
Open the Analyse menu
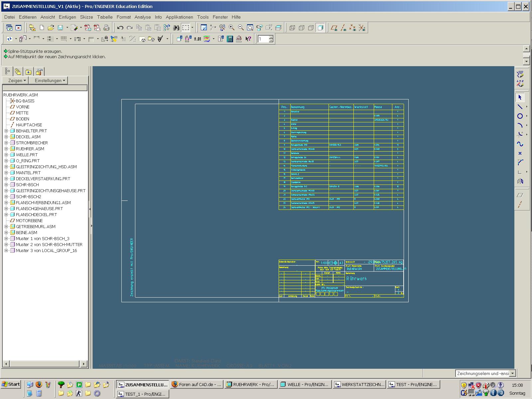(143, 17)
